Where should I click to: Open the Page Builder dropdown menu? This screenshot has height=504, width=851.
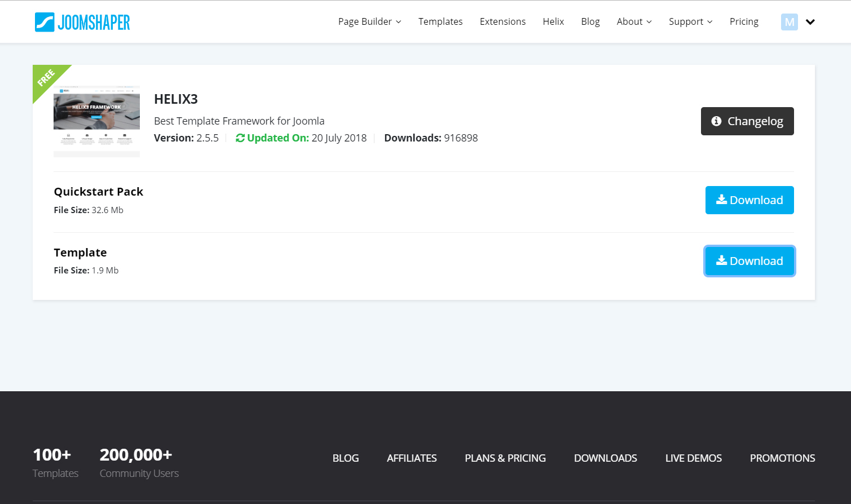point(369,21)
